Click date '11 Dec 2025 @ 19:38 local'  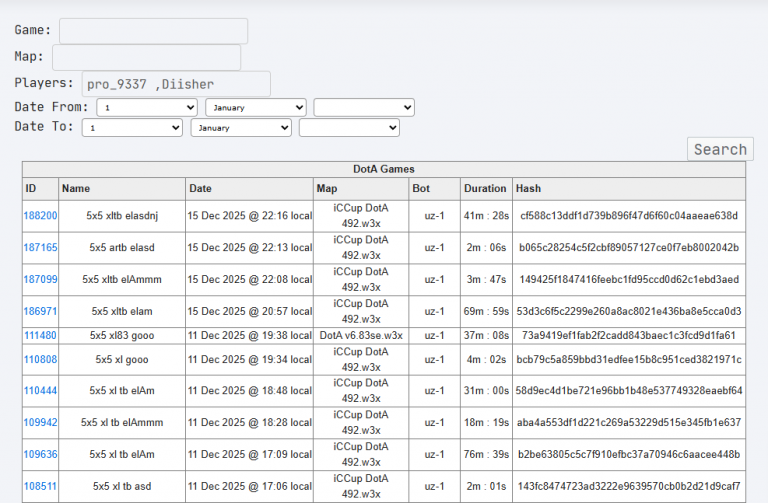[x=250, y=335]
